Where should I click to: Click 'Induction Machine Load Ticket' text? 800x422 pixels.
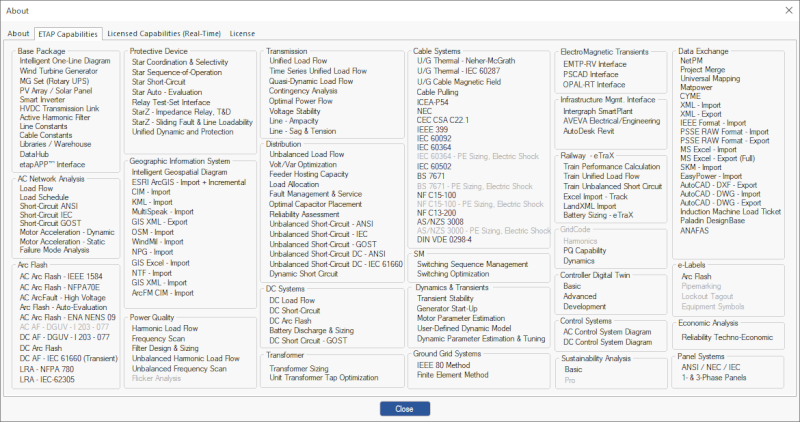(x=731, y=212)
